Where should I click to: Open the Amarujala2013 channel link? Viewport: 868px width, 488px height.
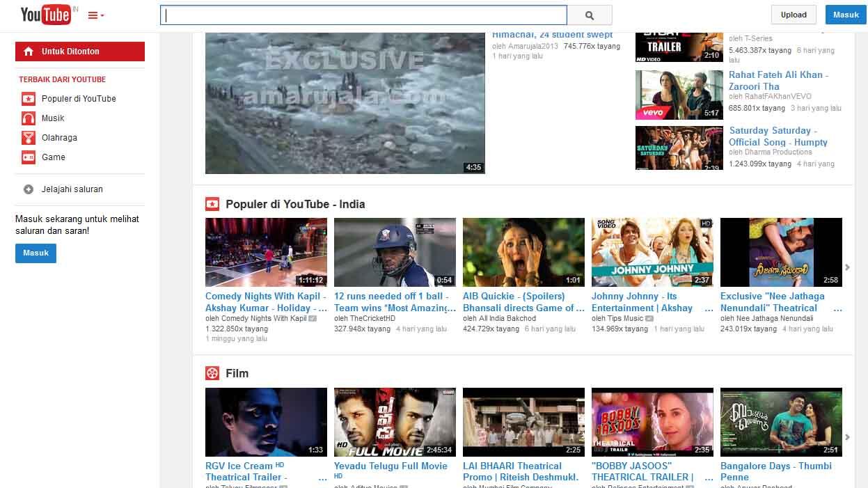532,46
